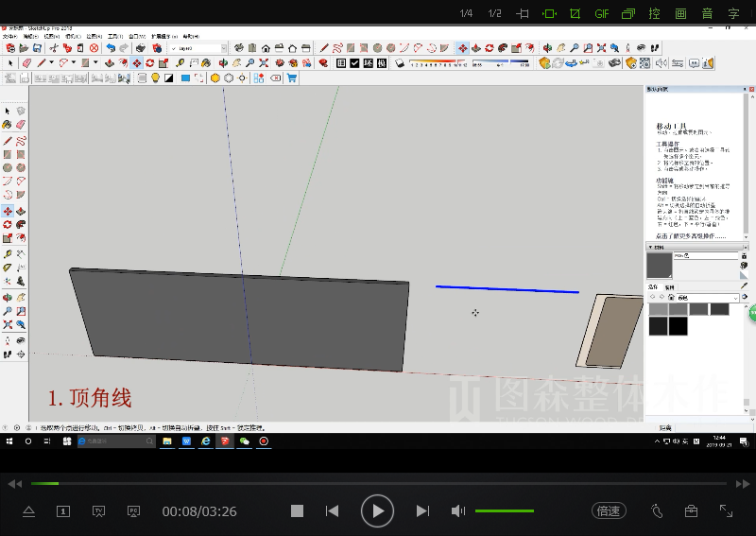Click the video progress seek bar
The height and width of the screenshot is (536, 756).
click(x=378, y=483)
